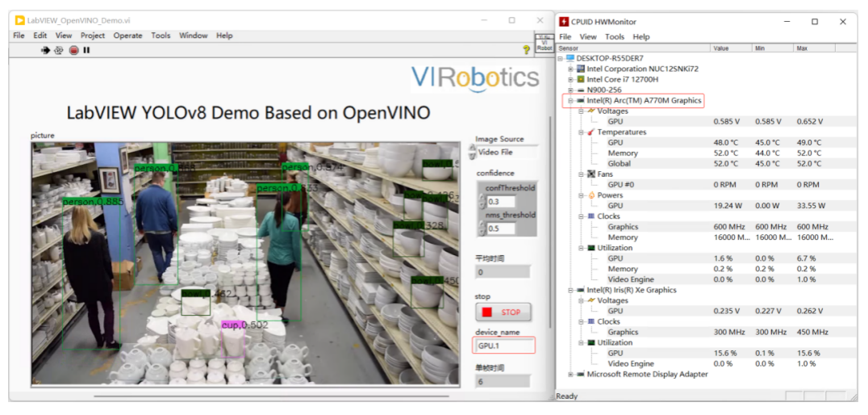Open the File menu in HWMonitor
868x415 pixels.
(565, 36)
